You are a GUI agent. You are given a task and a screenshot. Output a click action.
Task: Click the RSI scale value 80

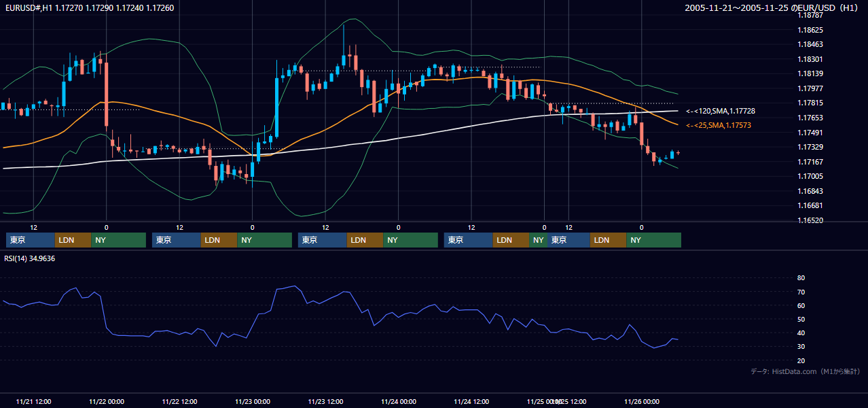point(801,279)
